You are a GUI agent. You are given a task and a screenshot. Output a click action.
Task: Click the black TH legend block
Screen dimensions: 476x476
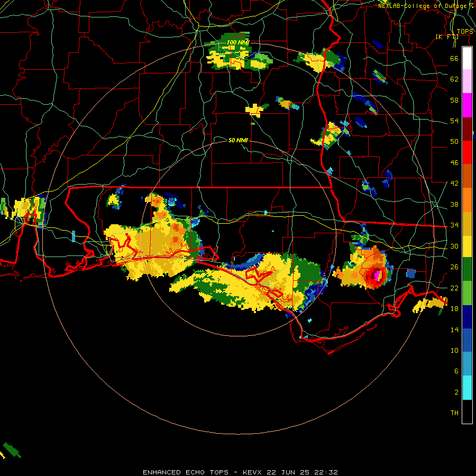(x=467, y=411)
